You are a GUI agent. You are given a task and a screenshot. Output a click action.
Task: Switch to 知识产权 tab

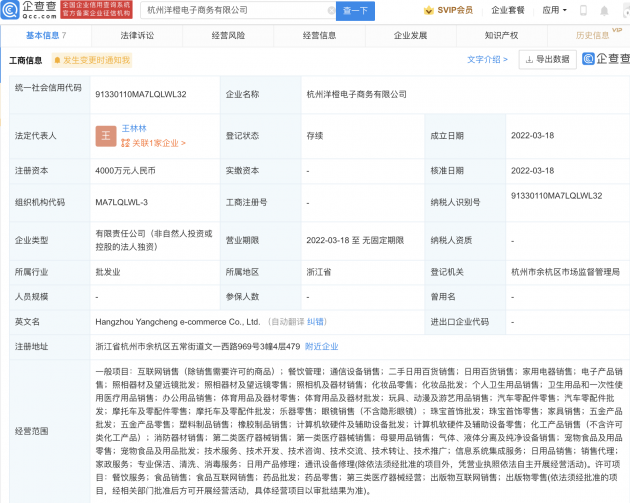pyautogui.click(x=501, y=36)
